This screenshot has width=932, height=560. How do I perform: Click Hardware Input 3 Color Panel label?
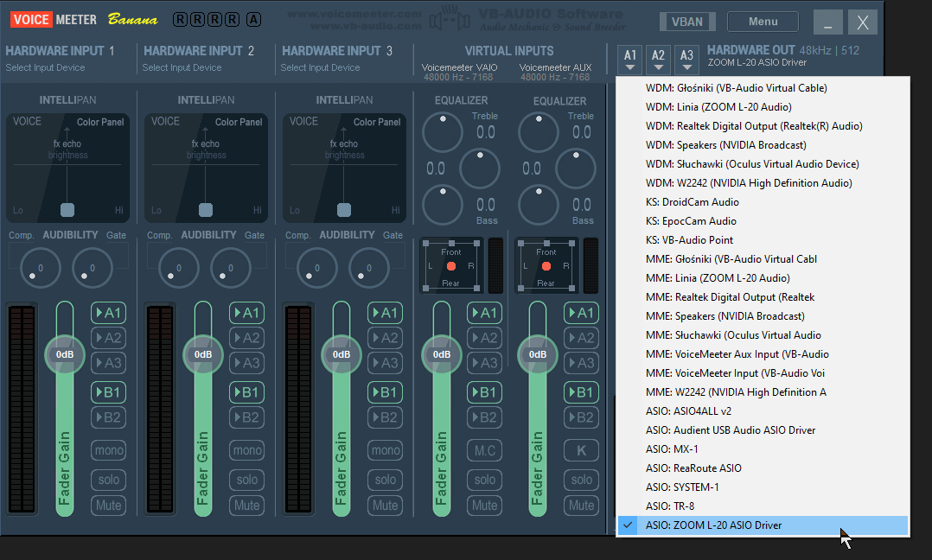[377, 122]
